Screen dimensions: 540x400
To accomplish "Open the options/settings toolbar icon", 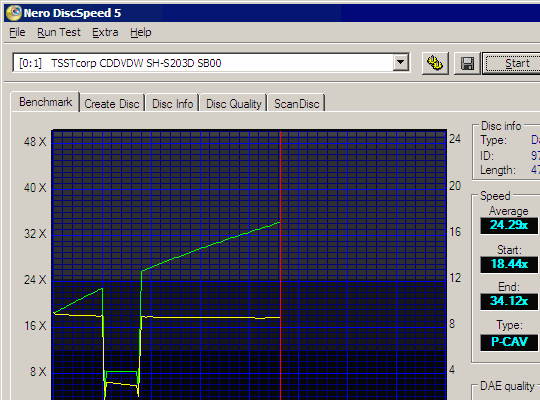I will point(435,63).
